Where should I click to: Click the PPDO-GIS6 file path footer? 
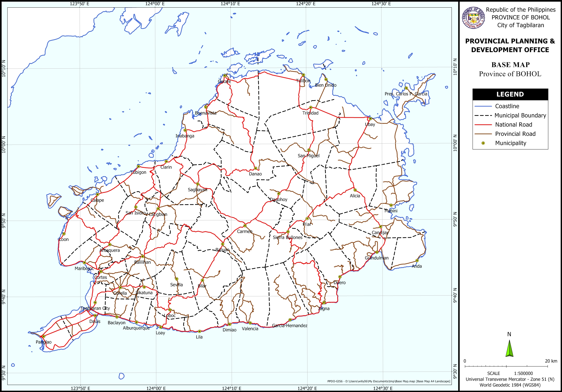point(389,381)
